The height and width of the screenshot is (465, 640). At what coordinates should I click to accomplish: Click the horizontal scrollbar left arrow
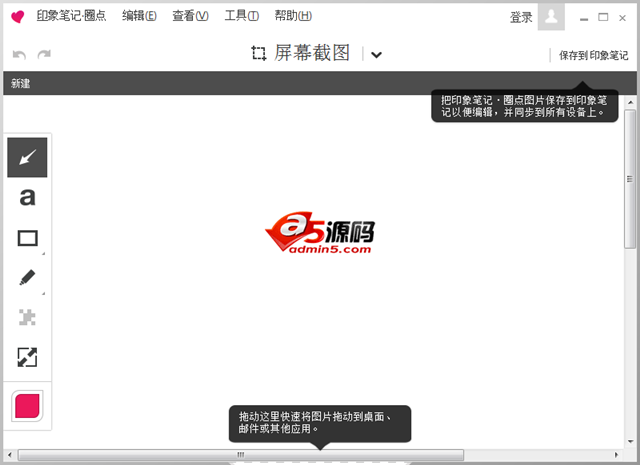(9, 454)
